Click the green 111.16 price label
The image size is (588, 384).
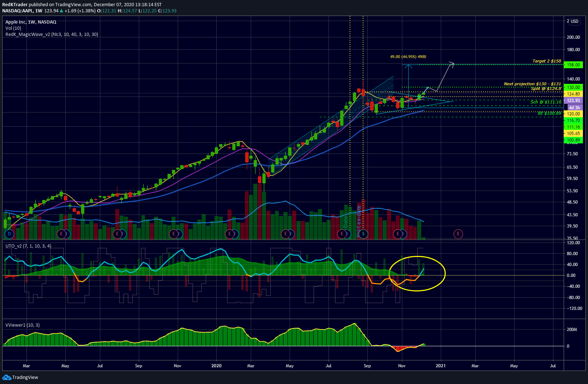[x=573, y=127]
